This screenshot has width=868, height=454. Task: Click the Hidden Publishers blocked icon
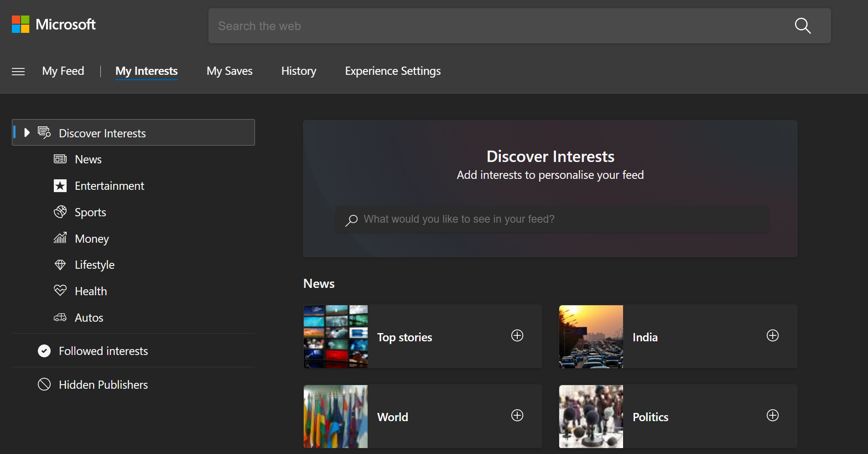(44, 385)
